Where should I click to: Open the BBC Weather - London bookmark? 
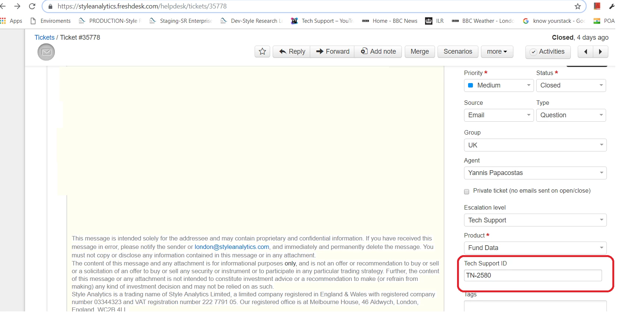point(483,21)
